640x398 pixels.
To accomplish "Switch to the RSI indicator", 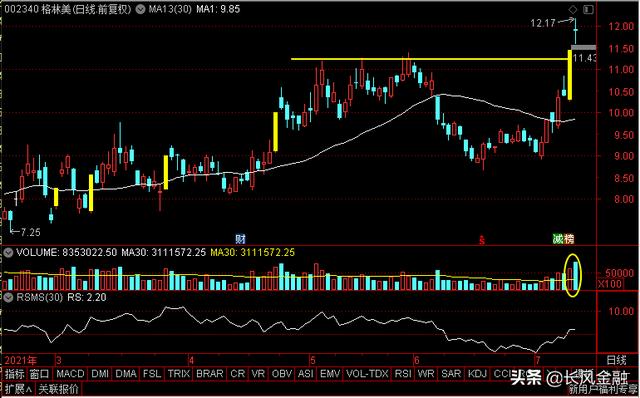I will (x=403, y=374).
